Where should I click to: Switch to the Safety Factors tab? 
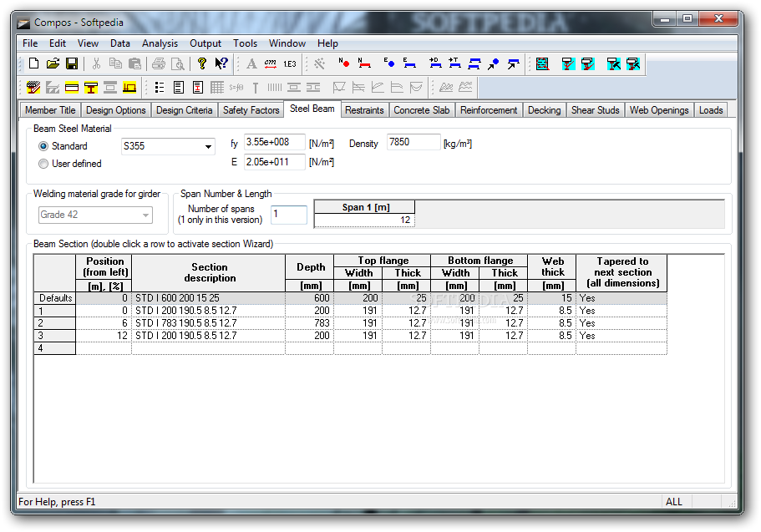251,110
